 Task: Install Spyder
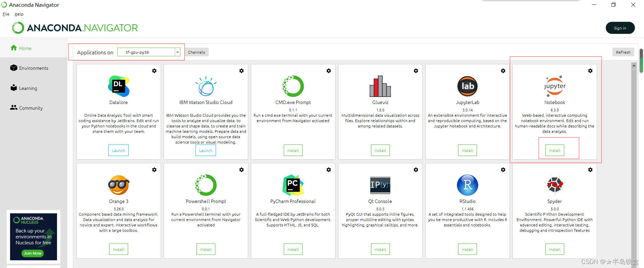[555, 249]
